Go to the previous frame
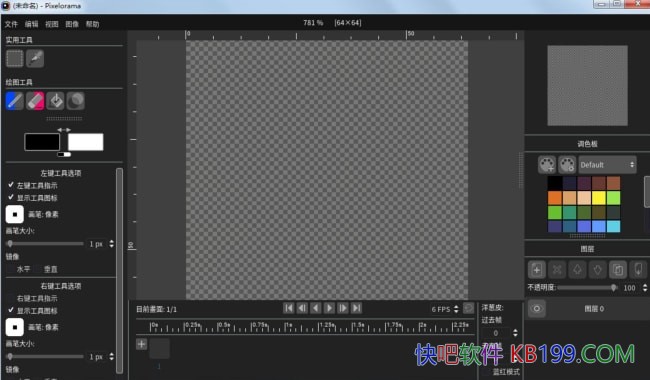 tap(302, 308)
